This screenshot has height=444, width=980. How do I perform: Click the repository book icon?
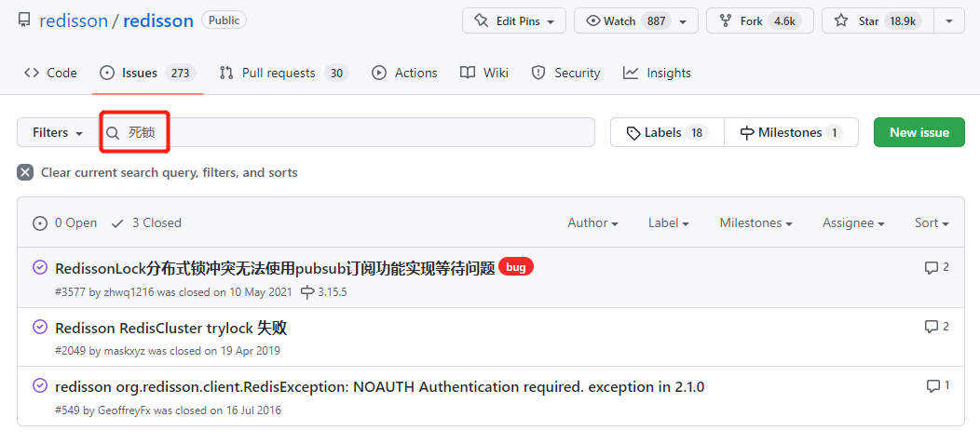[24, 20]
